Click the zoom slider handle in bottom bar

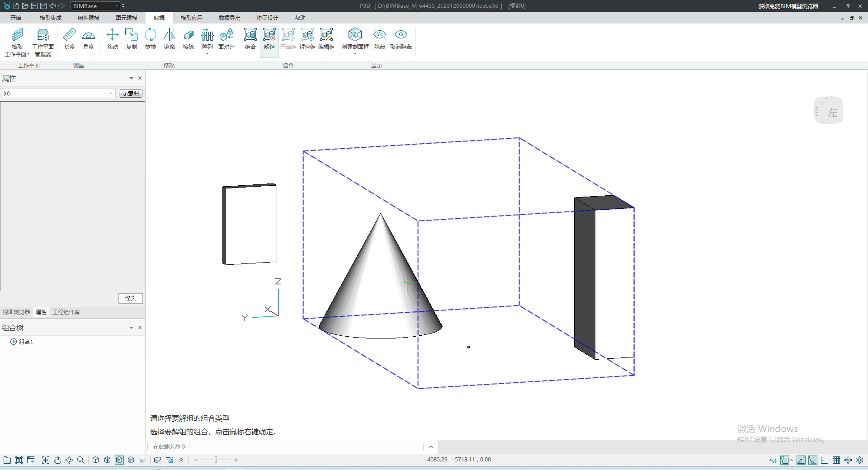tap(216, 460)
